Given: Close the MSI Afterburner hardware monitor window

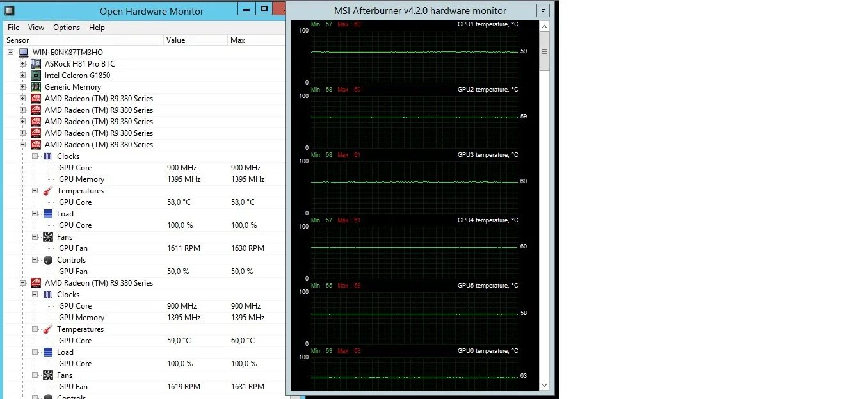Looking at the screenshot, I should (542, 10).
